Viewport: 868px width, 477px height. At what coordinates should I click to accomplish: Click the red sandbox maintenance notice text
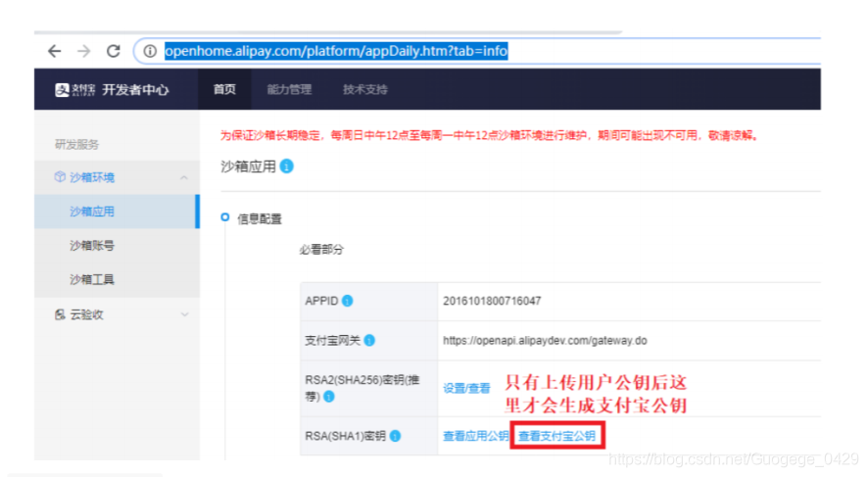(x=490, y=135)
